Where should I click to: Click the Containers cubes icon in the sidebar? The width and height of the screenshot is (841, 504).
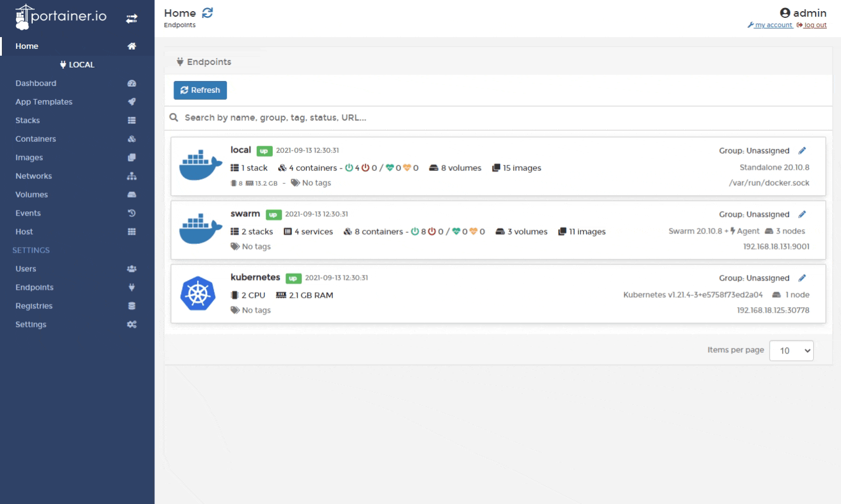(131, 139)
